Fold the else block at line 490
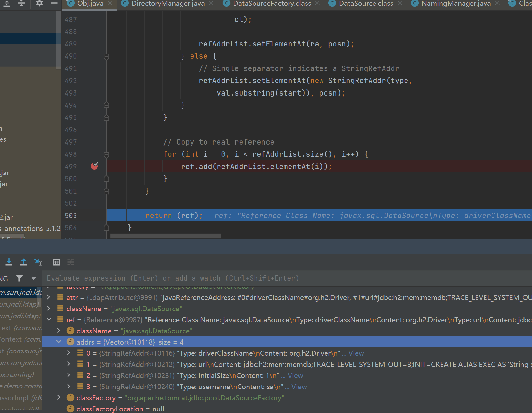 pyautogui.click(x=106, y=56)
